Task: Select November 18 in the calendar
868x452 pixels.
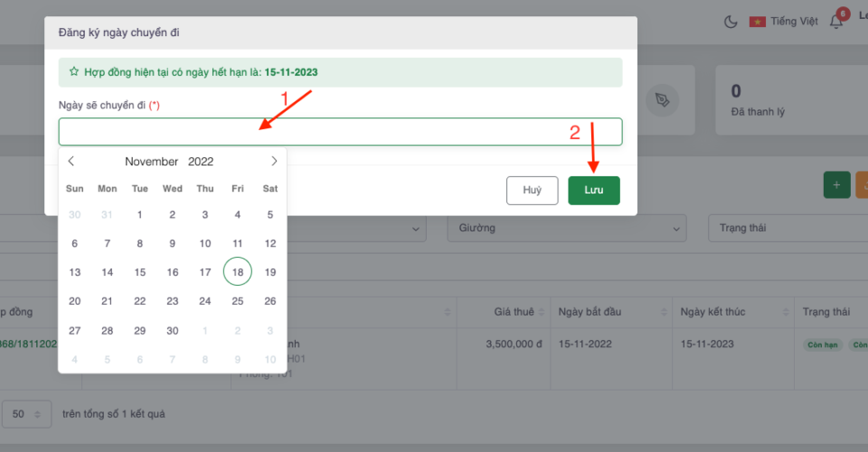Action: 237,272
